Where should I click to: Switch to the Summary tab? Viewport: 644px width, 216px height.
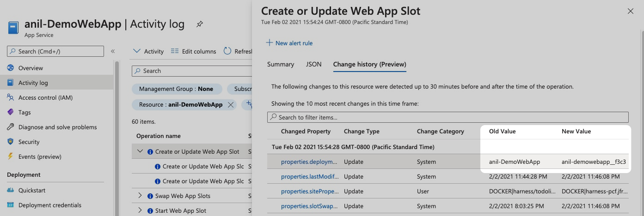pyautogui.click(x=281, y=64)
